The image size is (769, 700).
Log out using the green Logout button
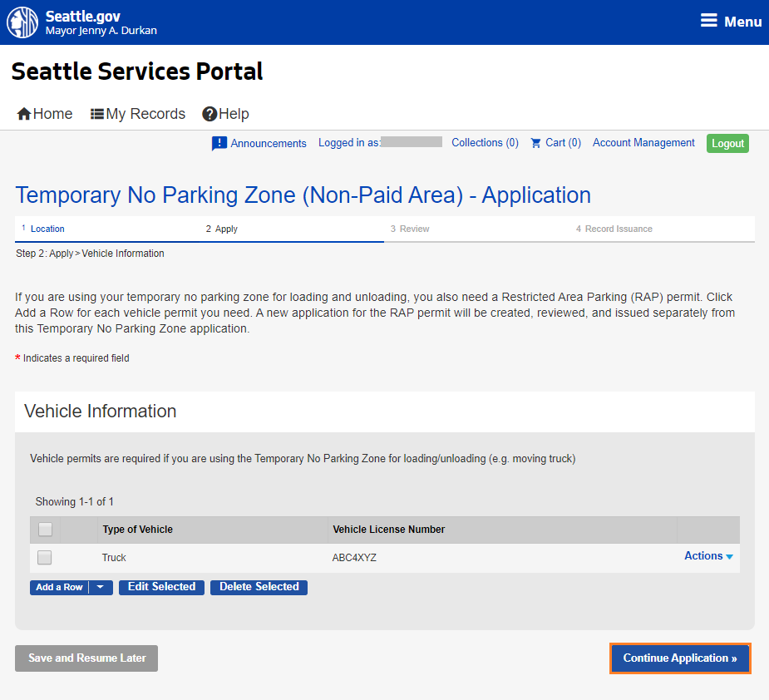pyautogui.click(x=727, y=143)
